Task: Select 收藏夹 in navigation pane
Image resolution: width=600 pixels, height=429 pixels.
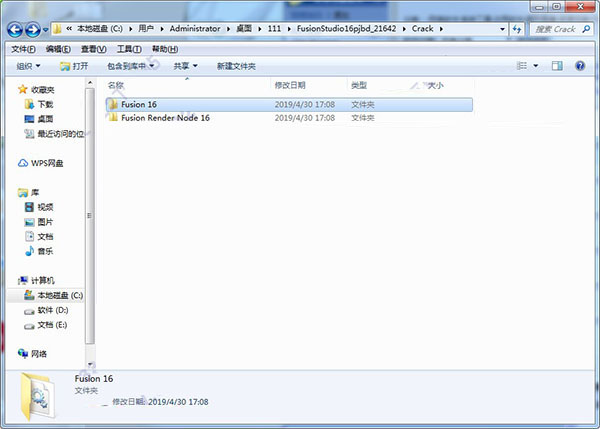Action: (x=36, y=90)
